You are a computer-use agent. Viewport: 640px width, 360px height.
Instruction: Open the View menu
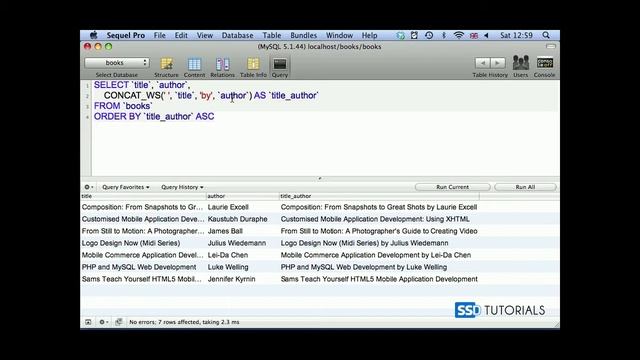point(204,35)
